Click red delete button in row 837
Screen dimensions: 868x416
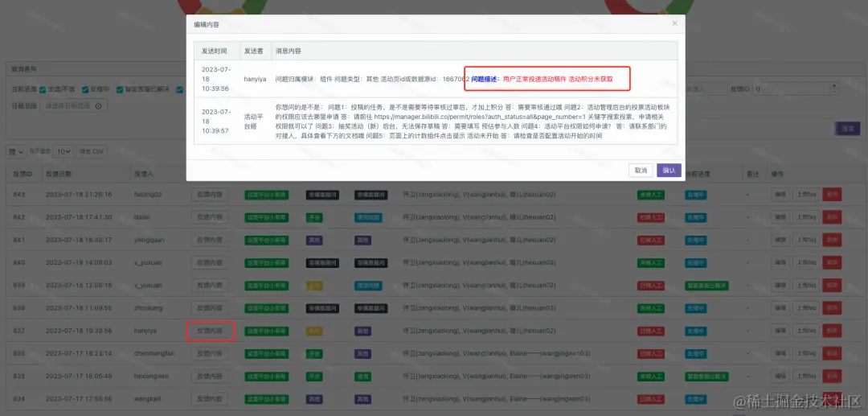832,331
